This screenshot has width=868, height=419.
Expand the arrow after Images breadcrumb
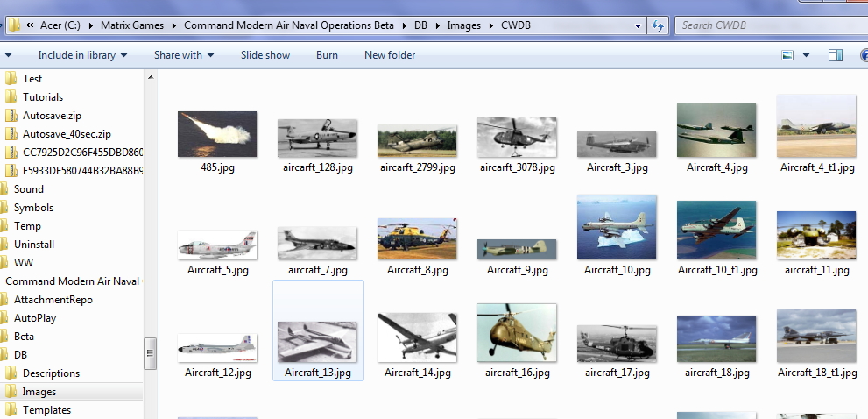pyautogui.click(x=491, y=25)
